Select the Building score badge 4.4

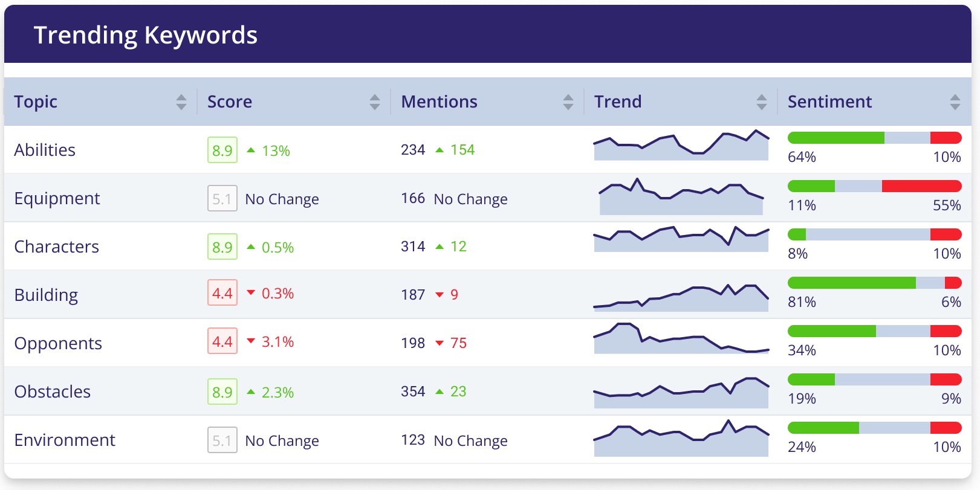[222, 294]
